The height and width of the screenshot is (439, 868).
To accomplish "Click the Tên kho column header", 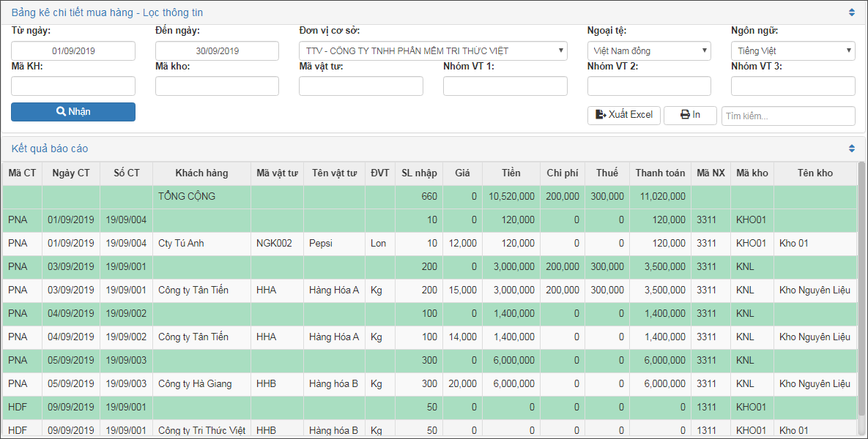I will pyautogui.click(x=815, y=173).
